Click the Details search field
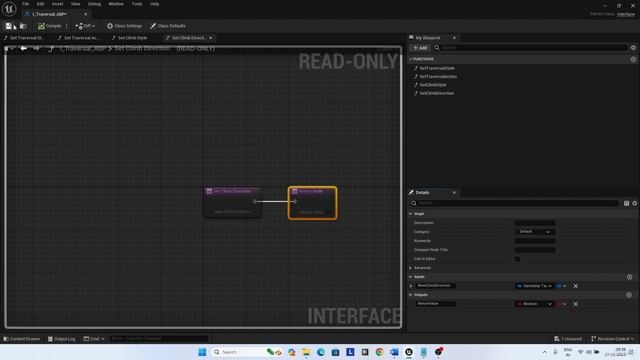This screenshot has width=640, height=360. [515, 203]
